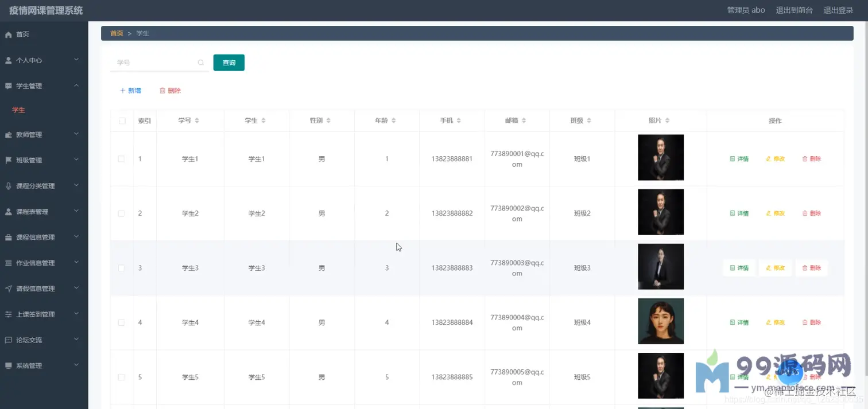Click the 学号 search input field
Screen dimensions: 868x409
[159, 63]
